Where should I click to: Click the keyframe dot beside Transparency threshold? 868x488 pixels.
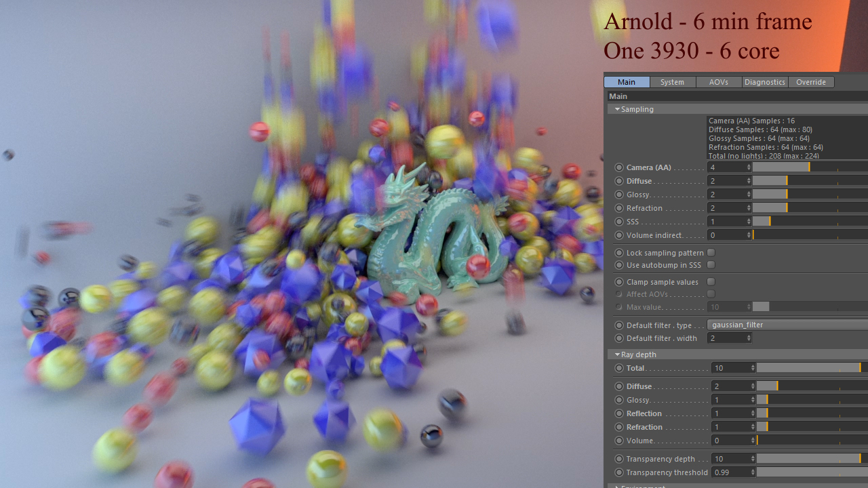pos(619,472)
